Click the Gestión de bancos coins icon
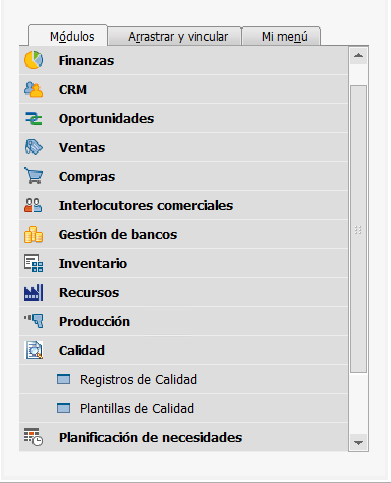 (x=33, y=234)
